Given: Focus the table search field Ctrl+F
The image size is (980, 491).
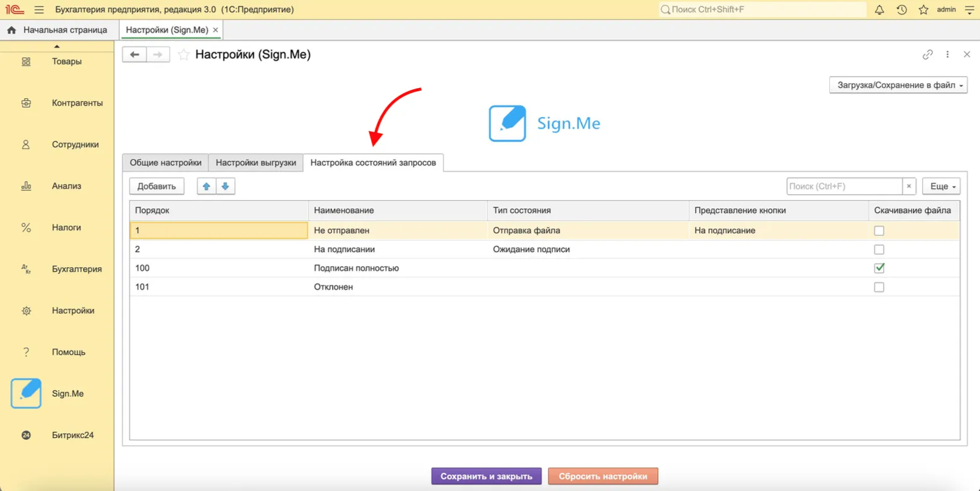Looking at the screenshot, I should (844, 186).
